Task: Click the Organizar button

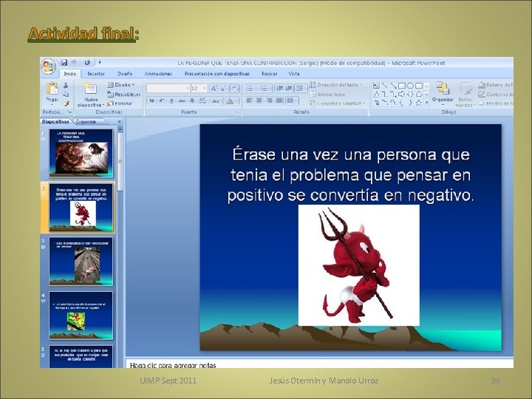Action: point(443,92)
